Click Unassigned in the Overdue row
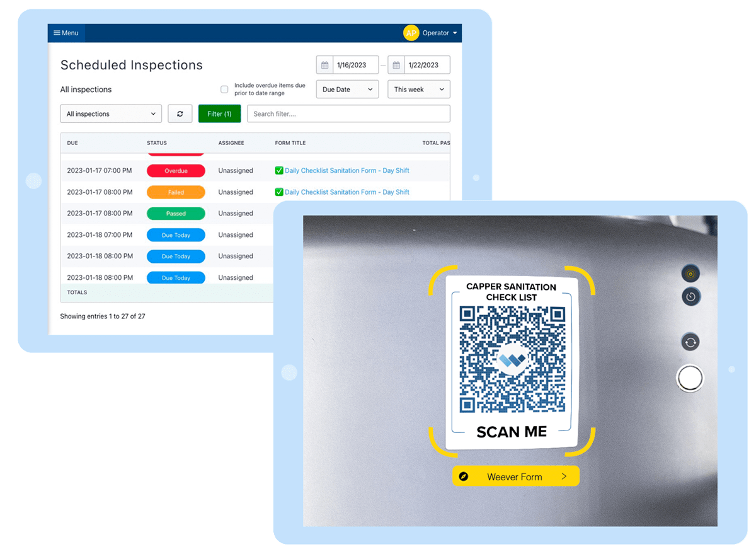The width and height of the screenshot is (756, 549). 236,171
